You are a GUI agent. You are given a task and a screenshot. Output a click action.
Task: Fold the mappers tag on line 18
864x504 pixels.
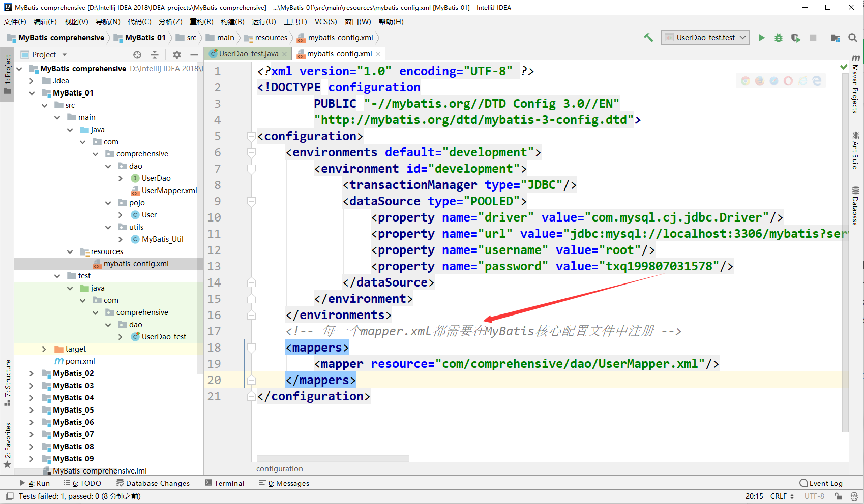(251, 348)
